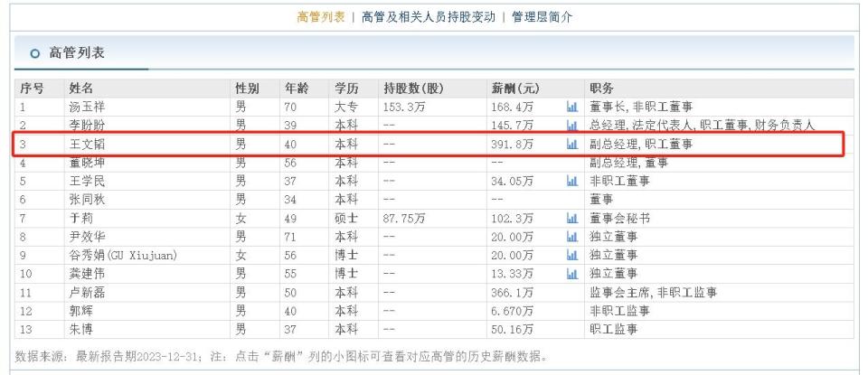
Task: Click the 监事会主席,非职工监事 position cell
Action: (x=653, y=293)
